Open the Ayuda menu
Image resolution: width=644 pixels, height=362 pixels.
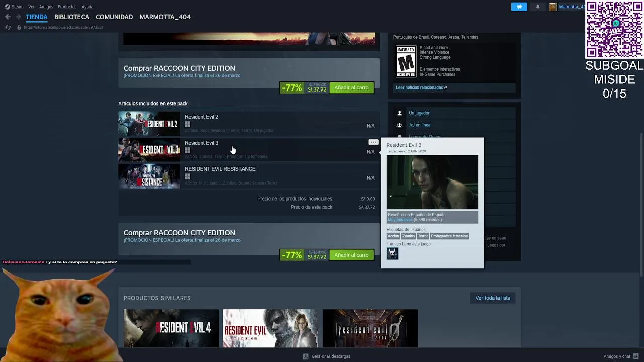tap(87, 7)
